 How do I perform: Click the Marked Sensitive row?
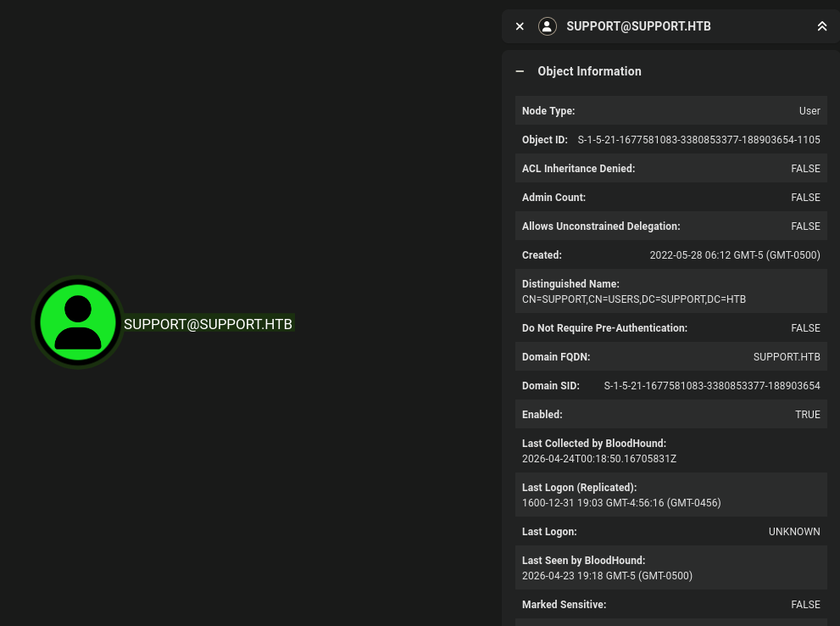pos(805,605)
